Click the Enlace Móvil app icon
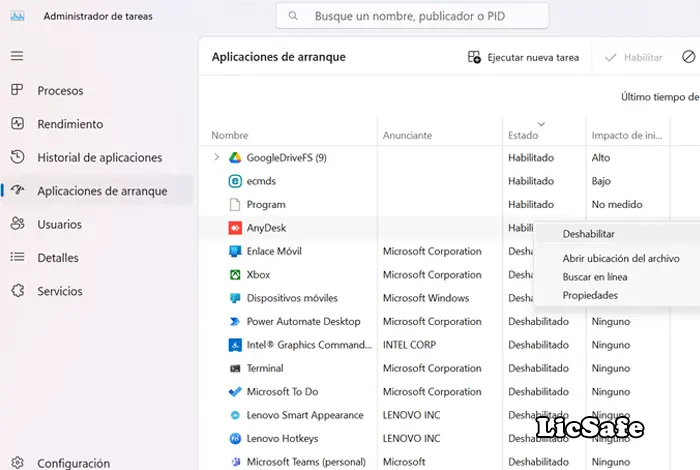 click(235, 251)
